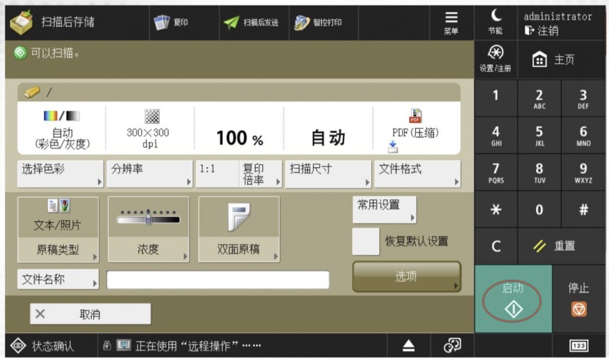Click the Cancel (取消) button
609x364 pixels.
[90, 314]
